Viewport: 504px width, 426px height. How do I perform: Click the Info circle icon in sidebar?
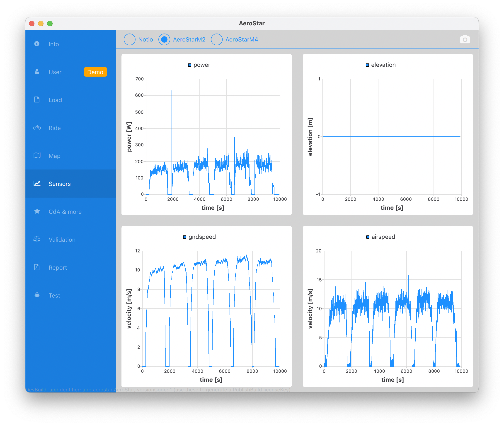(37, 44)
